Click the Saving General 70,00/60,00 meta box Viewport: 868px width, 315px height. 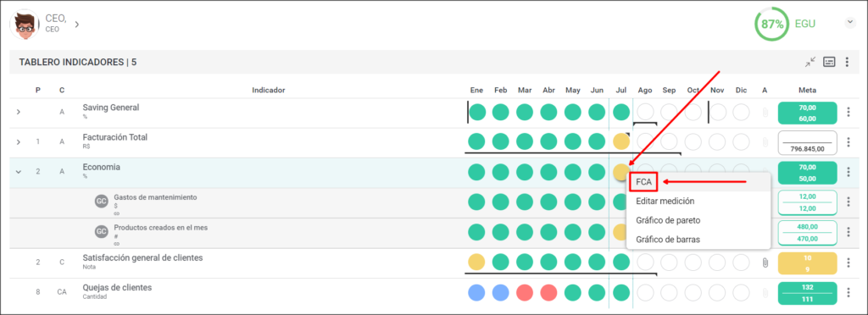pos(807,113)
